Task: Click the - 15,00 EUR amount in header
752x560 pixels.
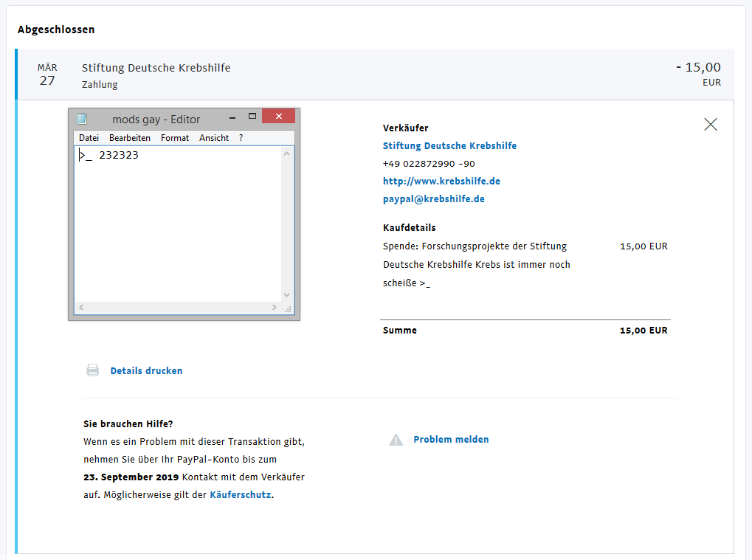Action: point(698,74)
